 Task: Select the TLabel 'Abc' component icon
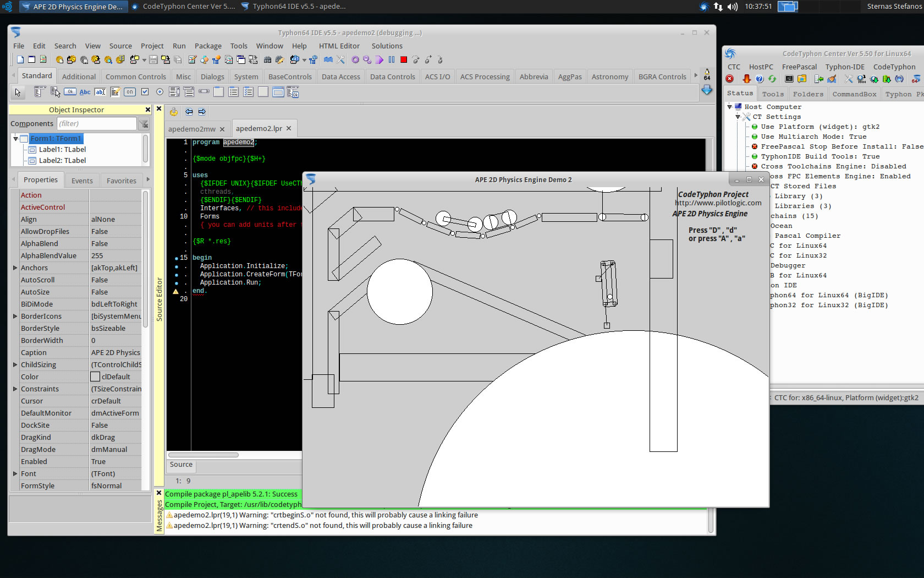(85, 92)
